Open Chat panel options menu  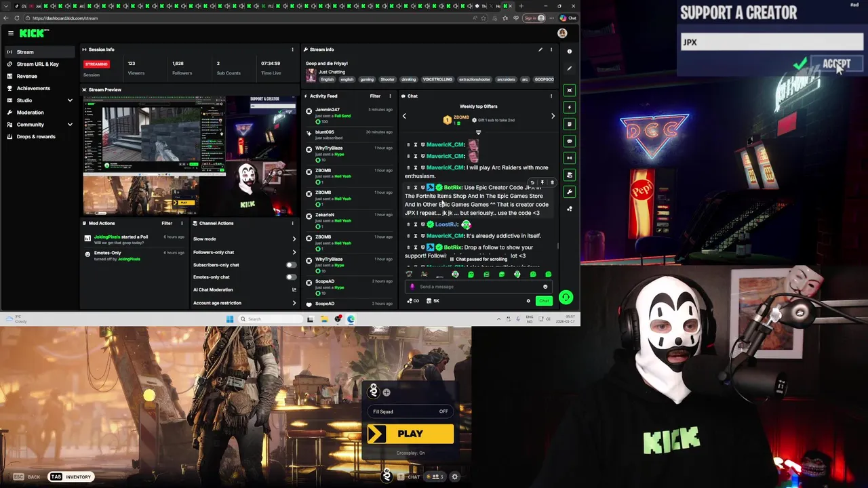(x=551, y=96)
